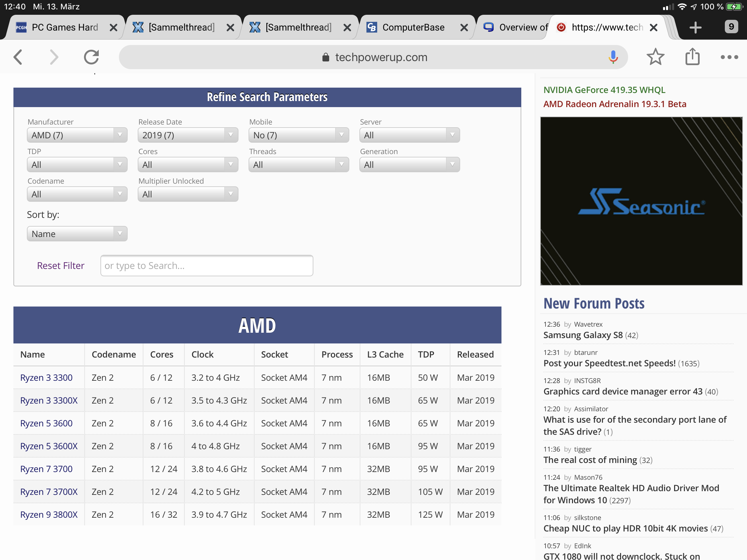Open AMD Radeon Adrenalin 19.3.1 Beta link
Viewport: 747px width, 560px height.
click(615, 104)
